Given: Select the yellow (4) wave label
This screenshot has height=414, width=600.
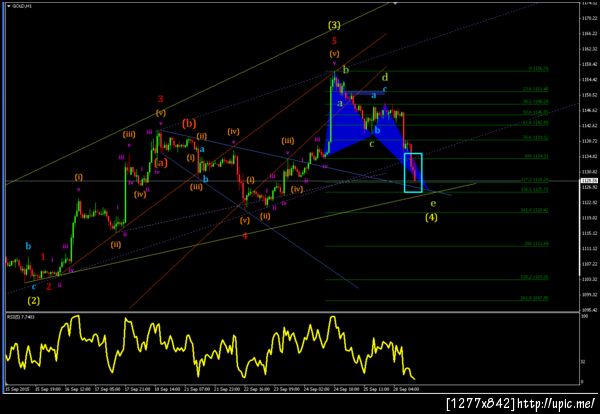Looking at the screenshot, I should coord(431,218).
